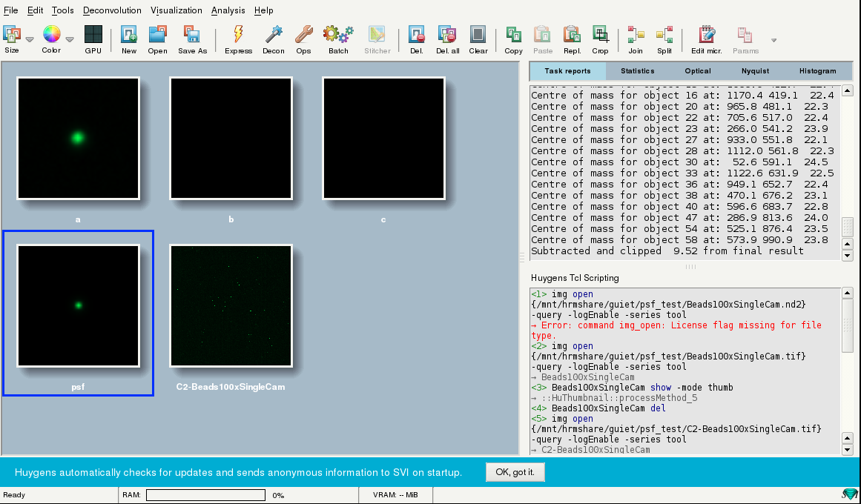Open the Analysis menu

228,10
